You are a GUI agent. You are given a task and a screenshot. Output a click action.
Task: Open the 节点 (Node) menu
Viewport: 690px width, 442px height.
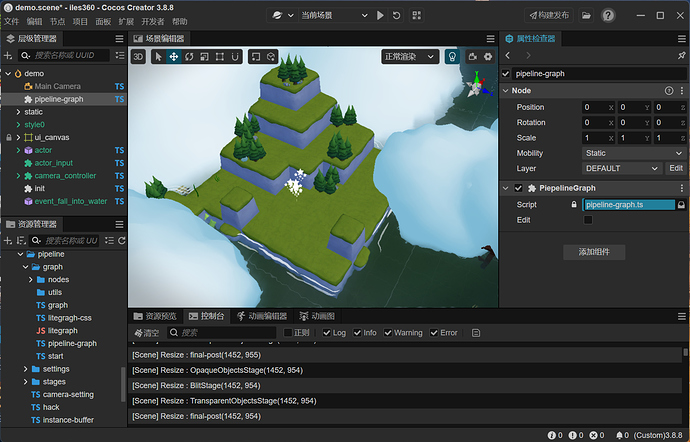point(57,22)
